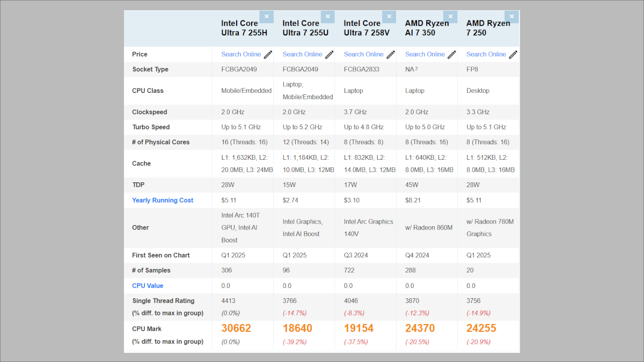Remove Intel Core Ultra 7 255U column
Viewport: 644px width, 362px height.
pyautogui.click(x=328, y=17)
